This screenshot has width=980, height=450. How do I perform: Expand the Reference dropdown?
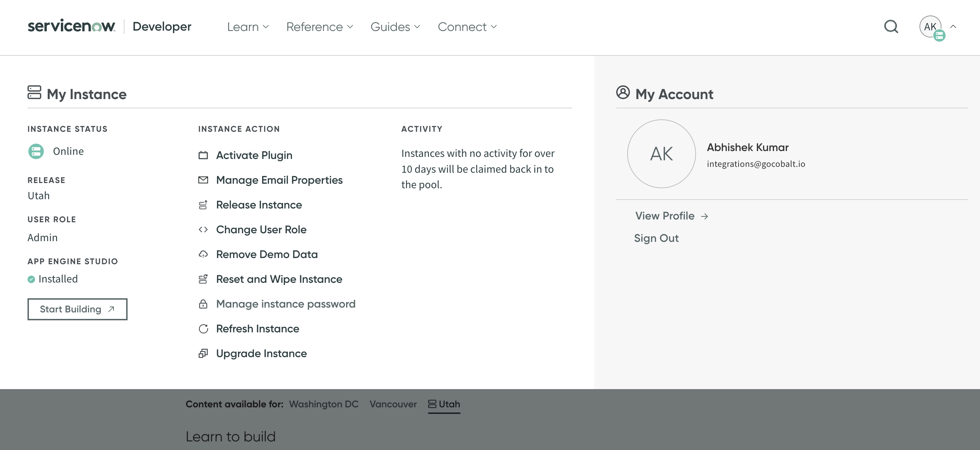(x=319, y=26)
